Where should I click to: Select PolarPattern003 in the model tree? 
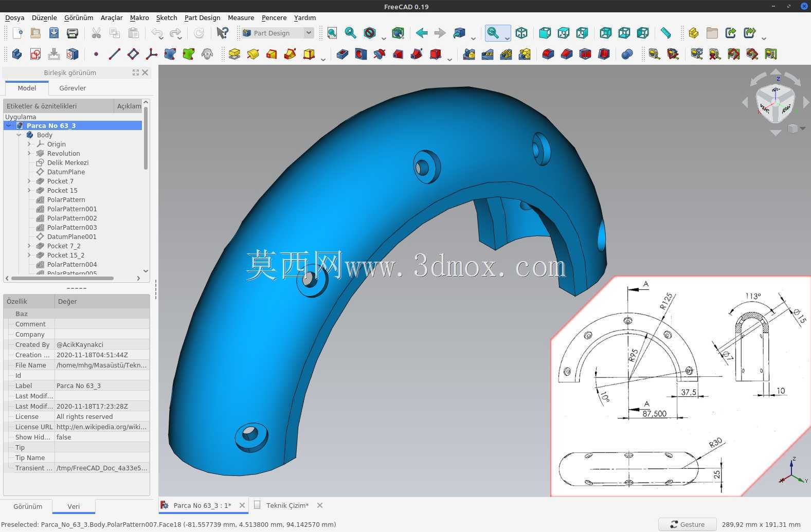(72, 227)
